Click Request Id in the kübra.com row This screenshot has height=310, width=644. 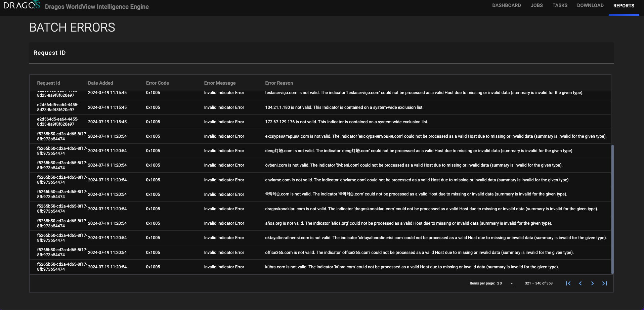click(x=62, y=267)
